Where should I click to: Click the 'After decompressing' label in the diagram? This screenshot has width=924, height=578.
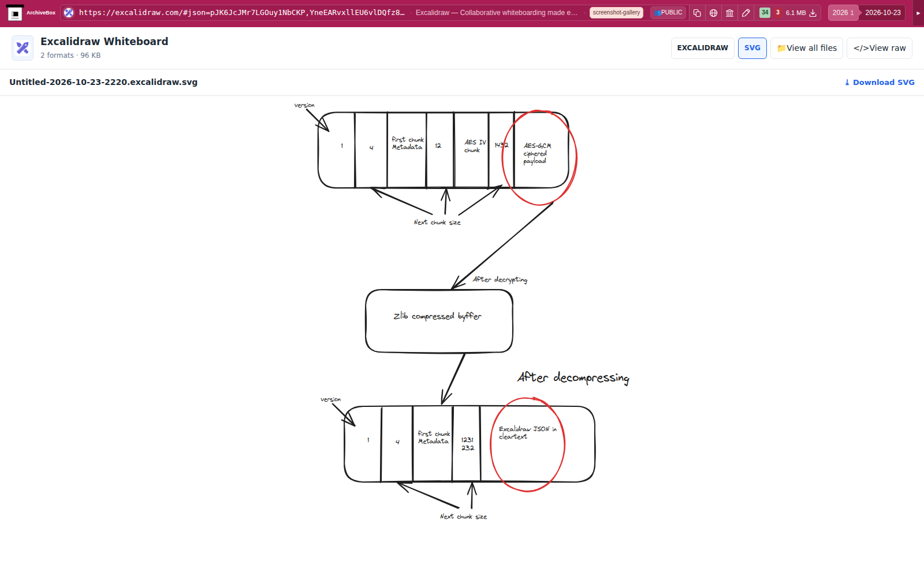573,377
